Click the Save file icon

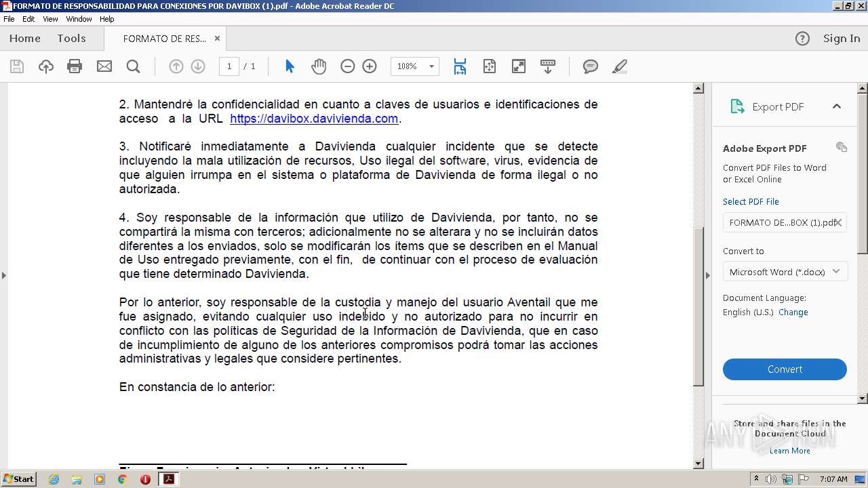17,66
